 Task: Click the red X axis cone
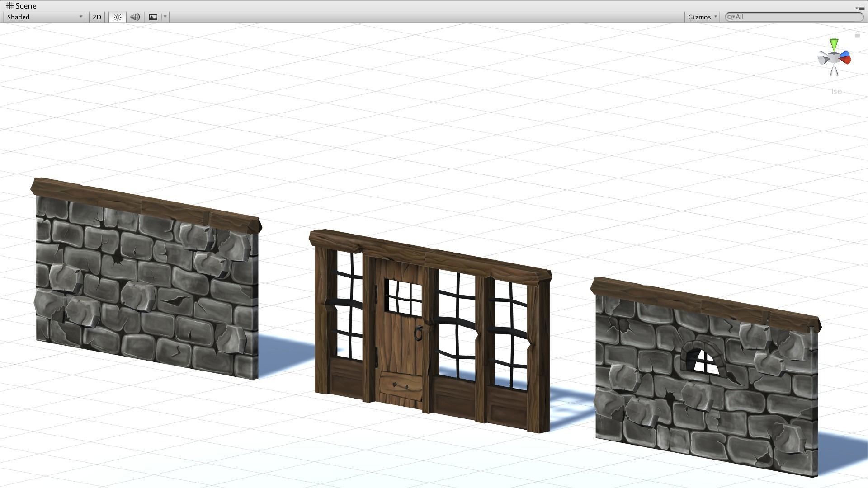[846, 60]
